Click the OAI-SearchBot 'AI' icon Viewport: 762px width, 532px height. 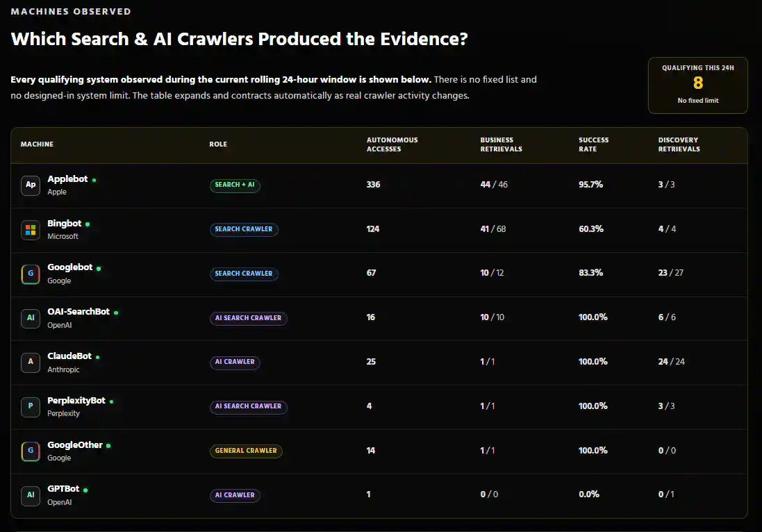[x=30, y=318]
